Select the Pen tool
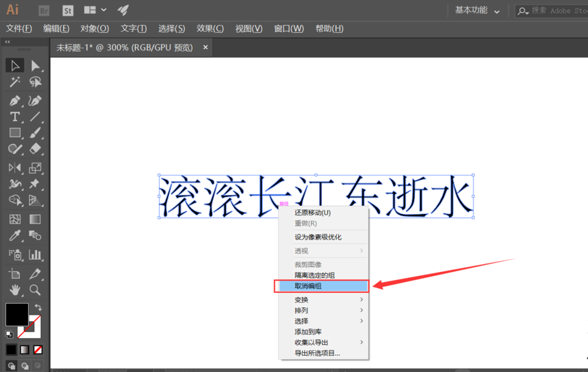588x372 pixels. coord(14,100)
